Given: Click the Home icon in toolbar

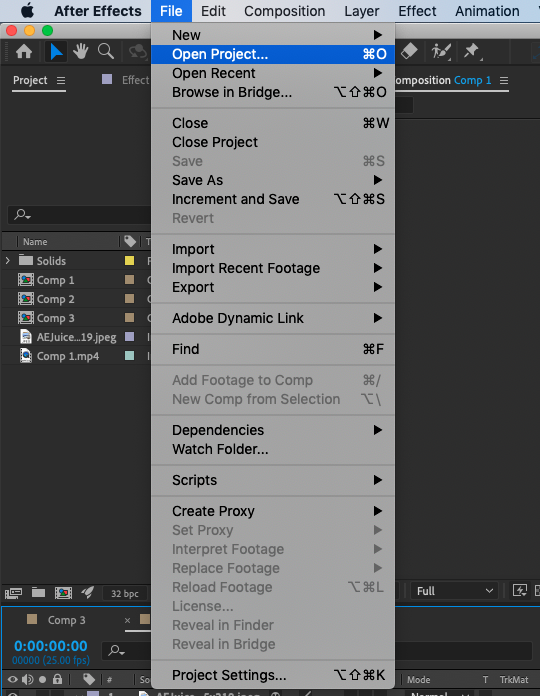Looking at the screenshot, I should pos(24,52).
